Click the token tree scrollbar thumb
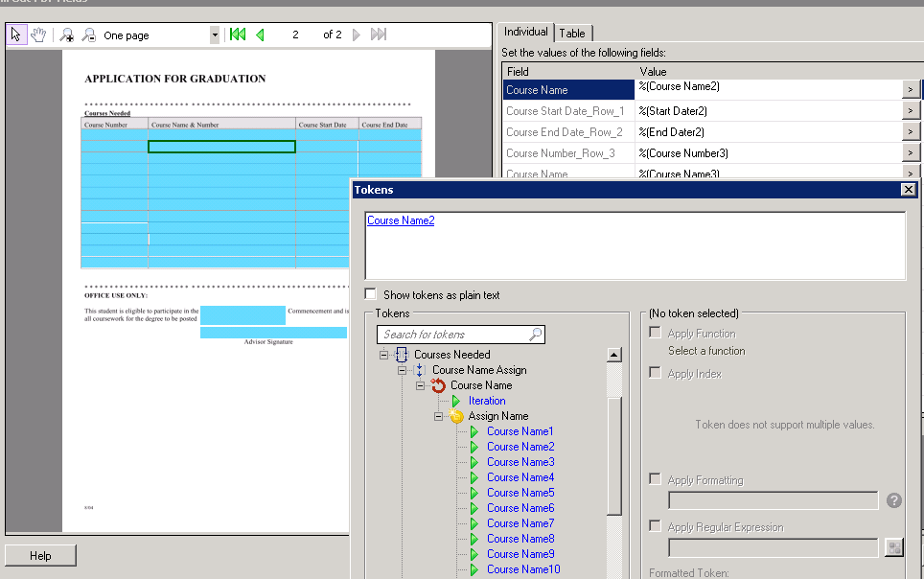Screen dimensions: 924x579 tap(614, 456)
